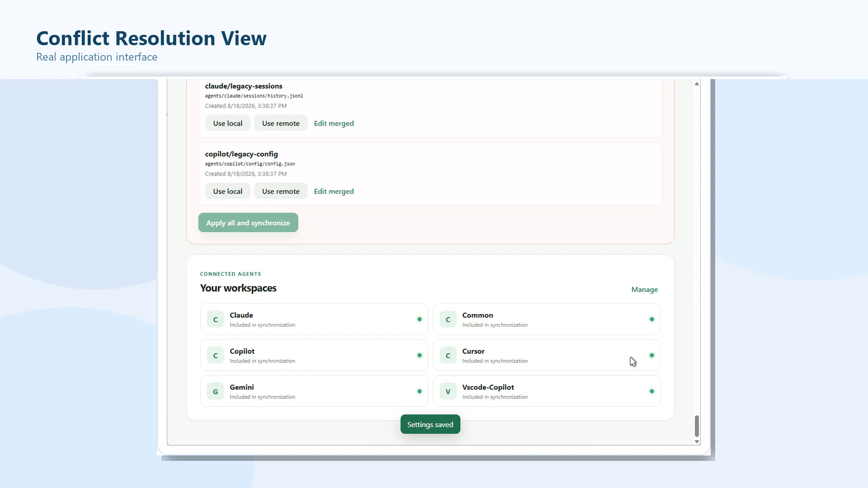Click the Vscode-Copilot workspace name
The image size is (868, 488).
coord(488,387)
